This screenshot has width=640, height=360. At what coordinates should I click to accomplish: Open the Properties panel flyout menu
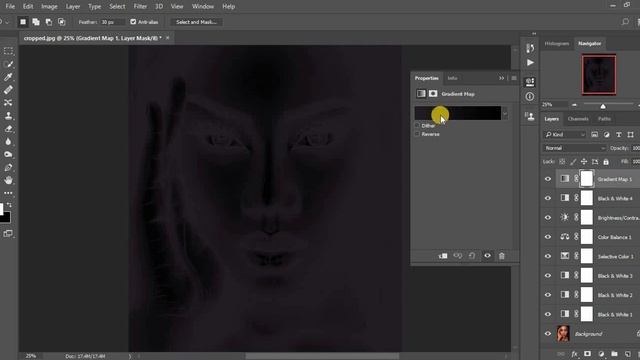pyautogui.click(x=514, y=78)
